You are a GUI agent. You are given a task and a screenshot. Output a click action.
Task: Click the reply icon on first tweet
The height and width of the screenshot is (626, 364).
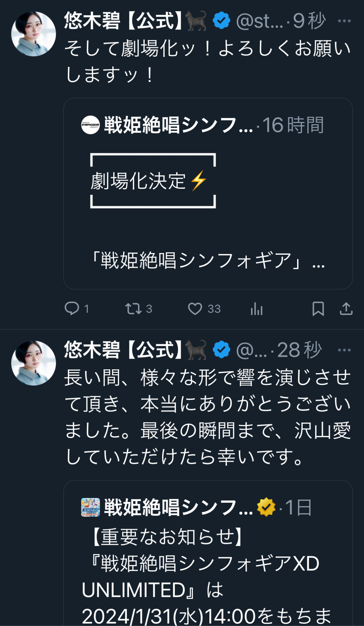pos(72,309)
